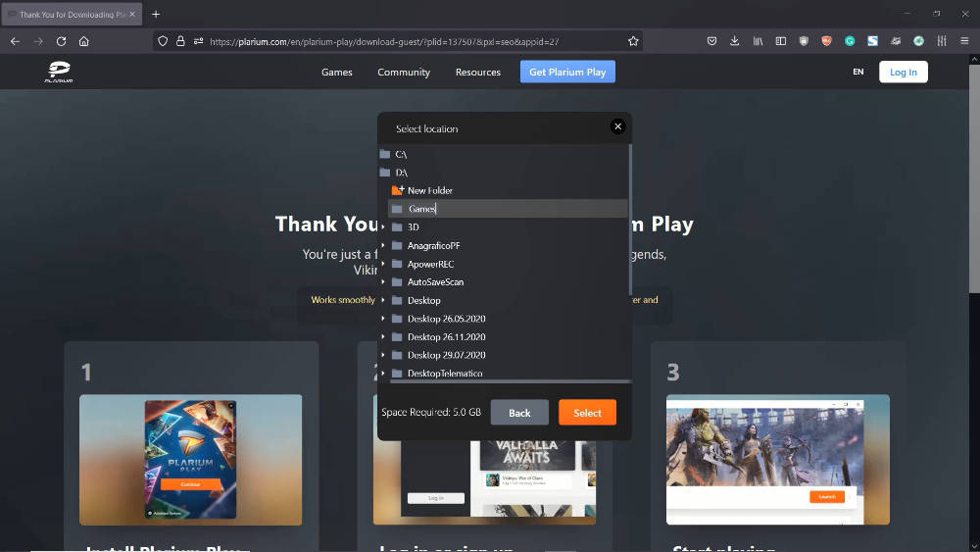The height and width of the screenshot is (552, 980).
Task: Select the DesktopTelematico folder
Action: tap(444, 374)
